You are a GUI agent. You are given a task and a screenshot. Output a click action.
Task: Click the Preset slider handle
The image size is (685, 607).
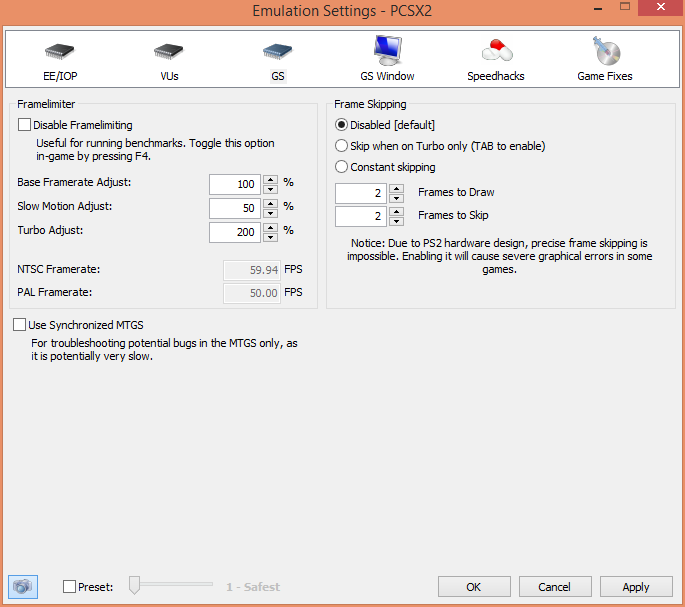(135, 585)
